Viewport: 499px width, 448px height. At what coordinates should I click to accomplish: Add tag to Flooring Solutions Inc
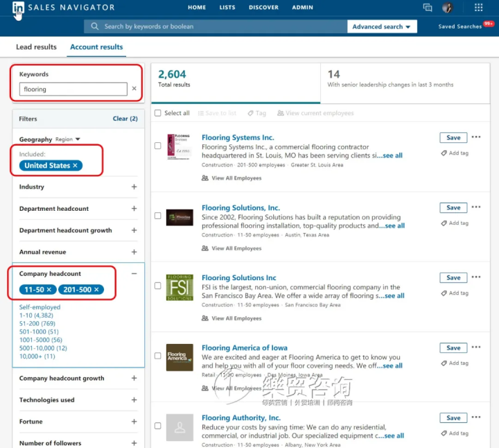[455, 293]
